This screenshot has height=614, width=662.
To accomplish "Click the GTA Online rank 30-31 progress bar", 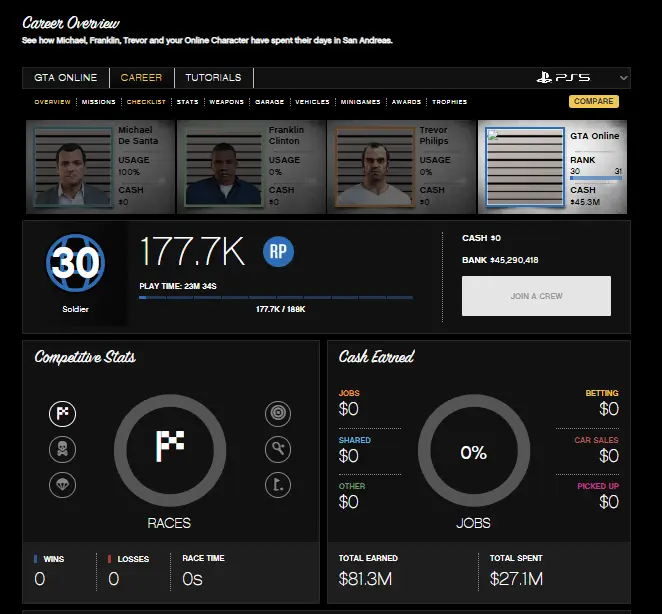I will click(x=596, y=178).
